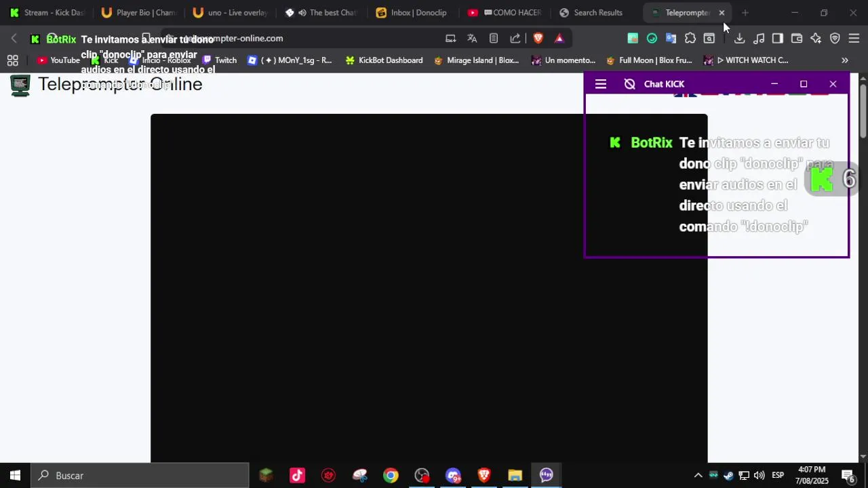This screenshot has height=488, width=868.
Task: Change the ESP input language indicator
Action: [x=778, y=475]
